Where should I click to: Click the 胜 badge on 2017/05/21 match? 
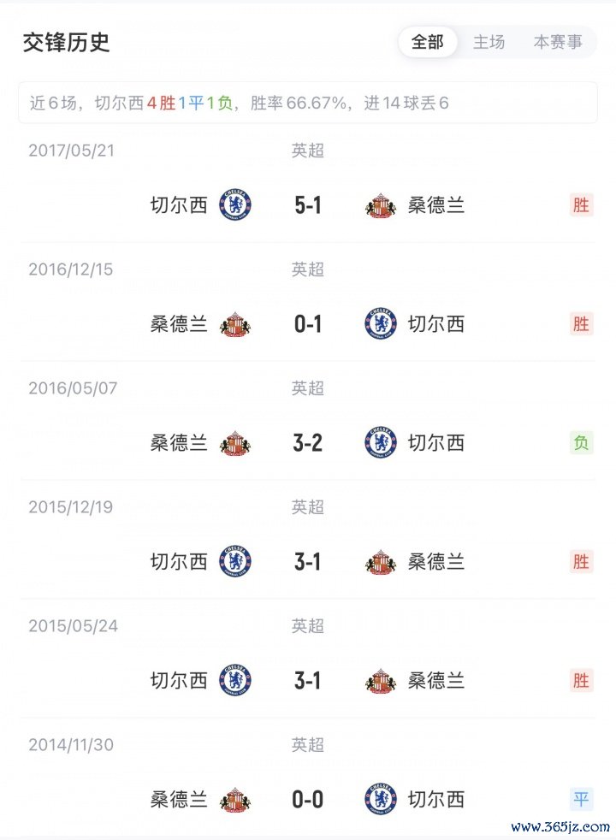pyautogui.click(x=581, y=205)
